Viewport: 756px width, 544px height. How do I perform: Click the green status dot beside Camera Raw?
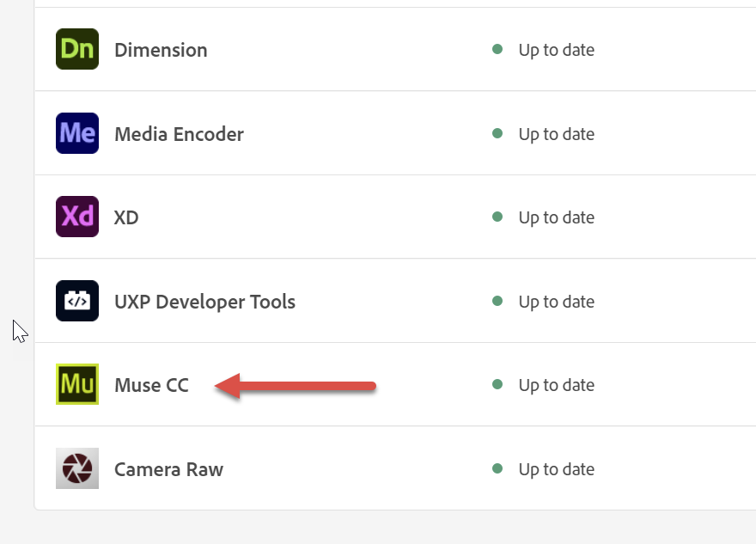click(x=497, y=469)
